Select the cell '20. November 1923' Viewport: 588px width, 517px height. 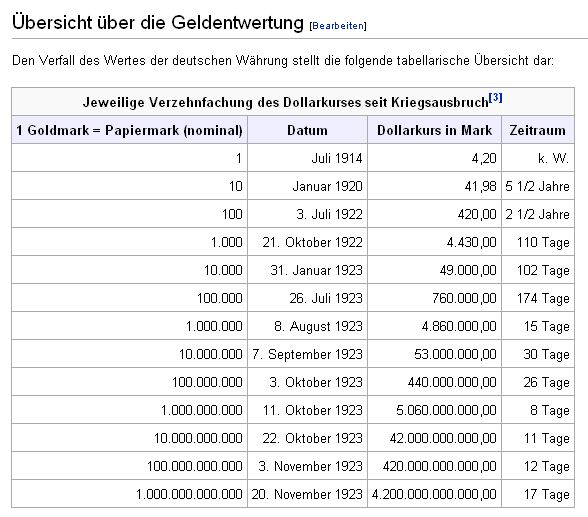(x=307, y=494)
